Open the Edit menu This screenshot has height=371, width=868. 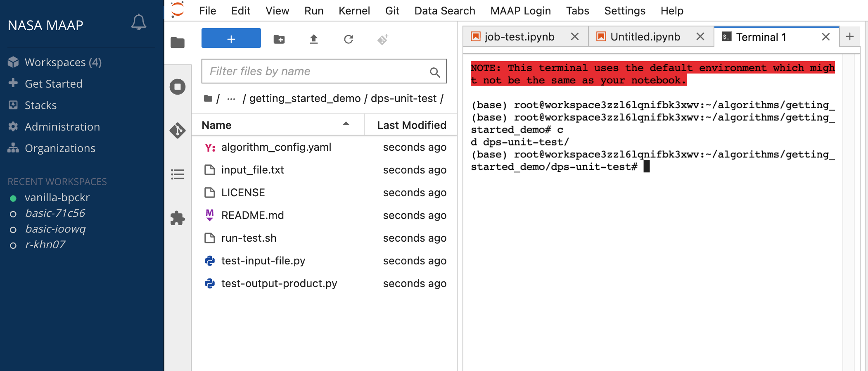click(x=241, y=11)
